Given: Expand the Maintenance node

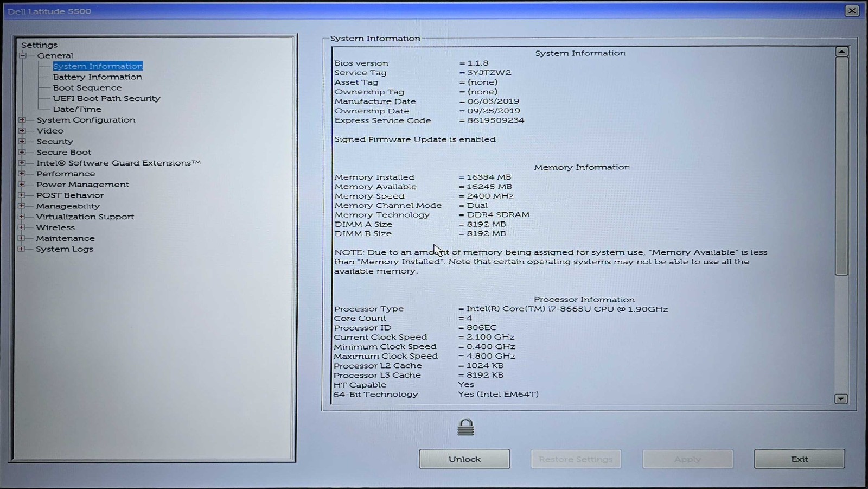Looking at the screenshot, I should [22, 238].
